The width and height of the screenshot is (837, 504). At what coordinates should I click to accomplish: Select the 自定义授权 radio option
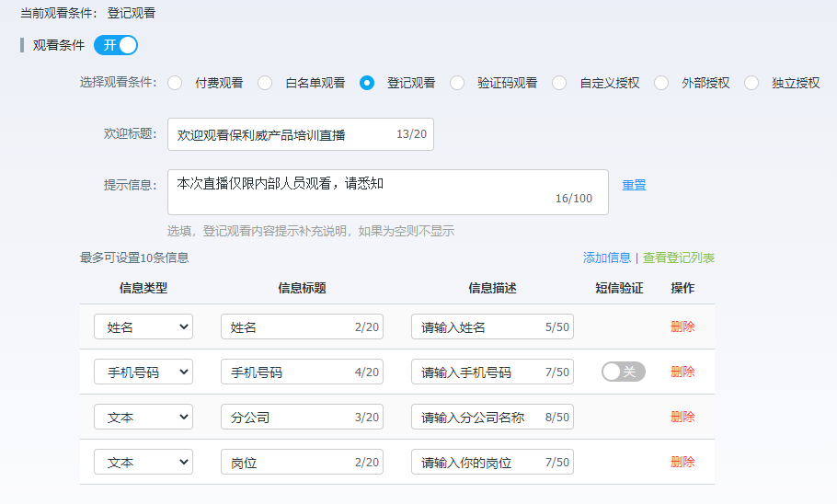click(559, 83)
